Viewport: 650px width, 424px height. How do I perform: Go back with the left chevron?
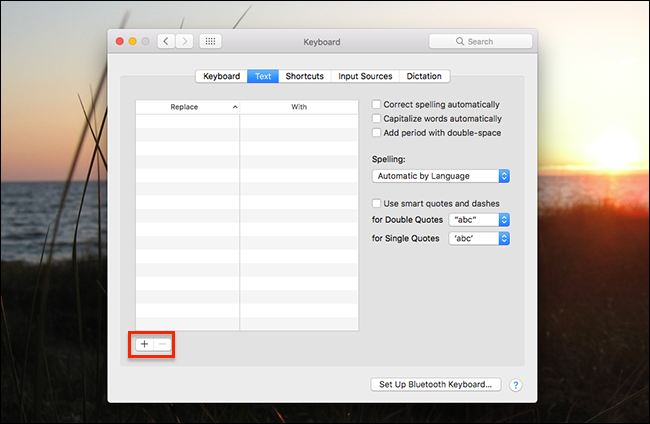pos(166,41)
